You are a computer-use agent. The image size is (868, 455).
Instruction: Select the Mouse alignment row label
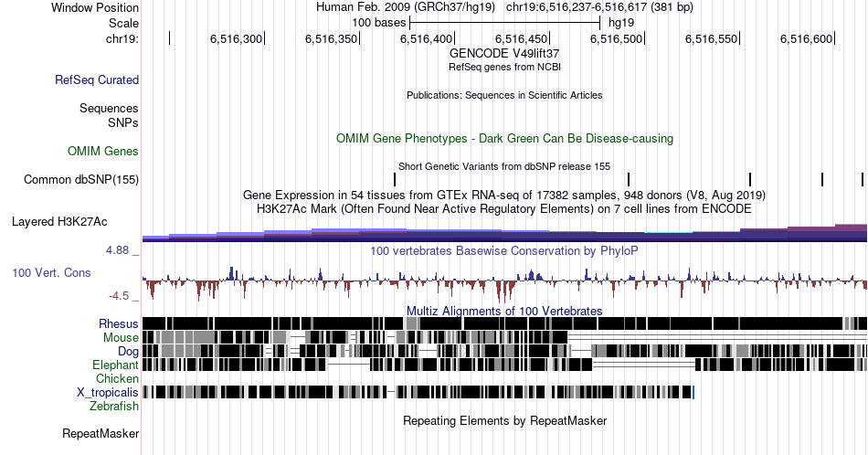[121, 337]
